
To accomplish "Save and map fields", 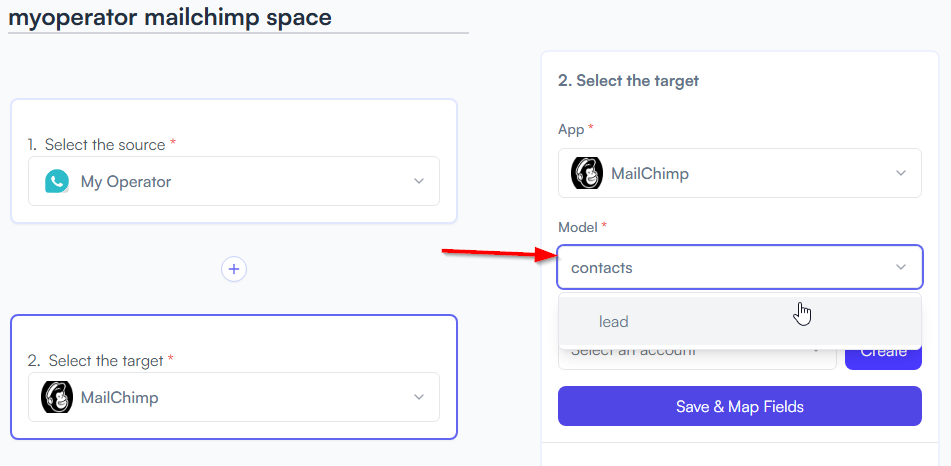I will click(740, 406).
